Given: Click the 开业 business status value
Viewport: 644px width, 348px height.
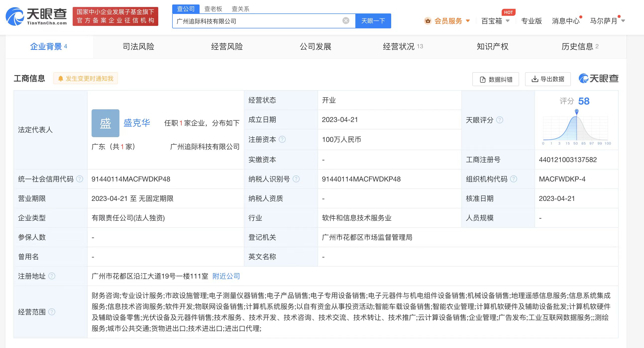Looking at the screenshot, I should [329, 100].
